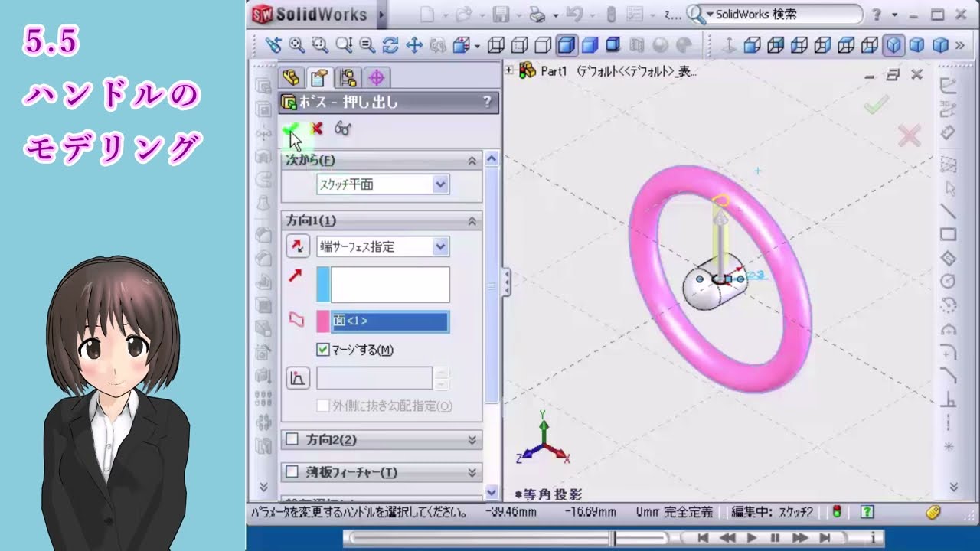
Task: Enable the 方向2(2) checkbox
Action: coord(292,440)
